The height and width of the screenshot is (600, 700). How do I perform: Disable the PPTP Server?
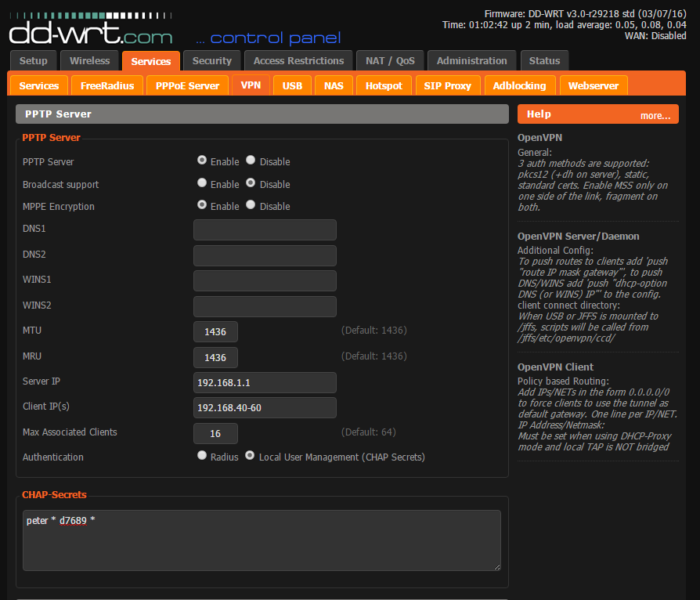(x=251, y=161)
